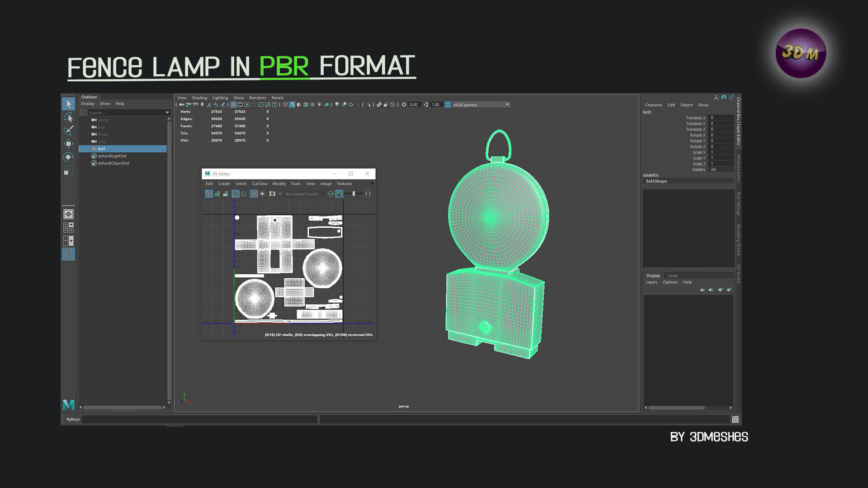Choose the Move tool in toolbox
868x488 pixels.
68,144
